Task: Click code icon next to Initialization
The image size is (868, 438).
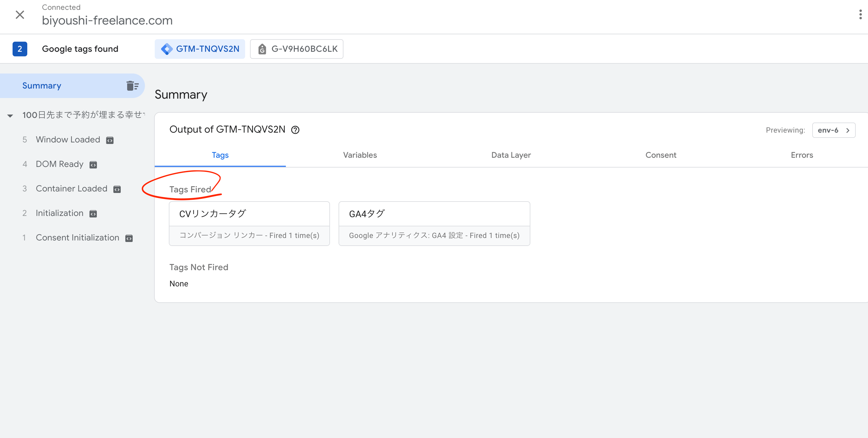Action: [x=93, y=214]
